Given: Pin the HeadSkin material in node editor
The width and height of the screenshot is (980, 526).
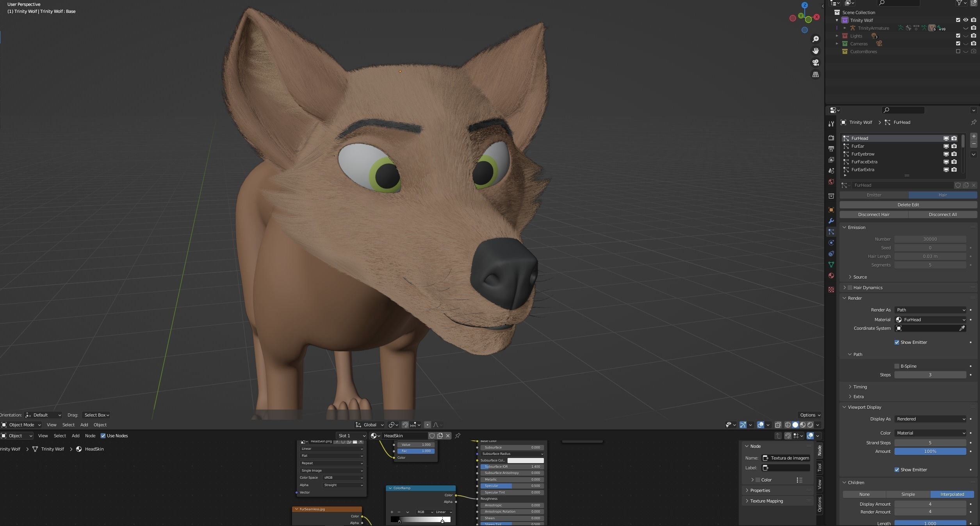Looking at the screenshot, I should [458, 436].
